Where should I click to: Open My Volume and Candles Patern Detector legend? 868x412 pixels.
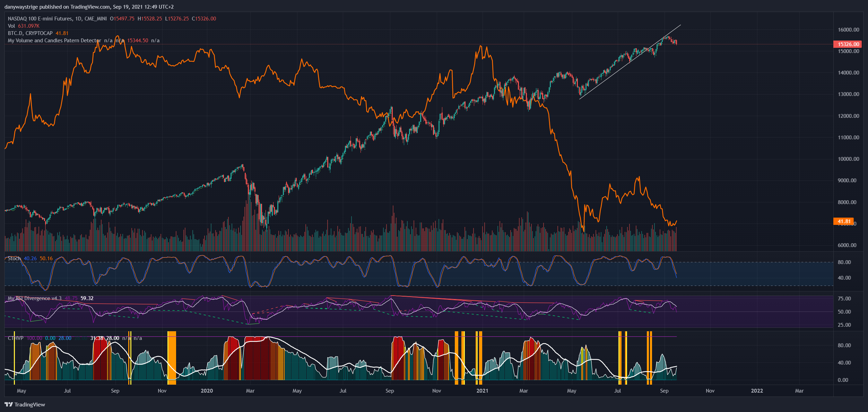tap(54, 41)
